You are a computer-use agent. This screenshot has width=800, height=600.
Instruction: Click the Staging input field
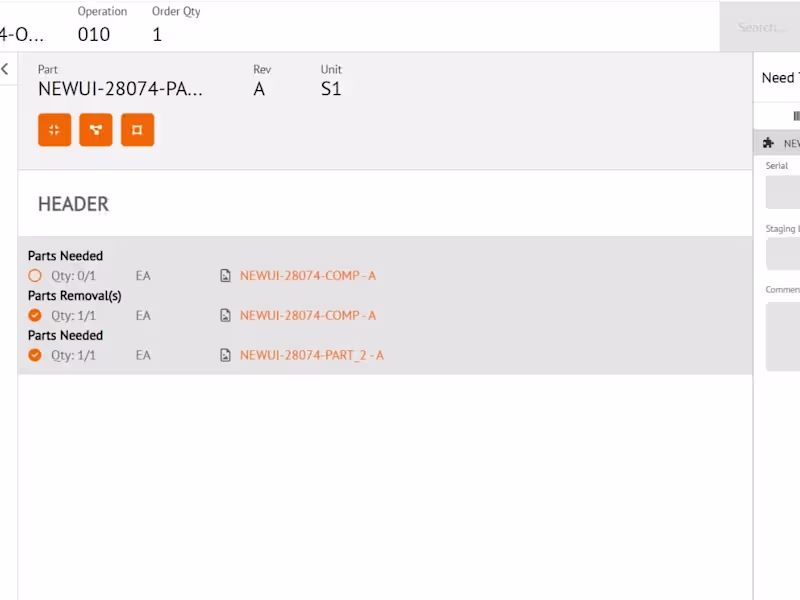(783, 254)
